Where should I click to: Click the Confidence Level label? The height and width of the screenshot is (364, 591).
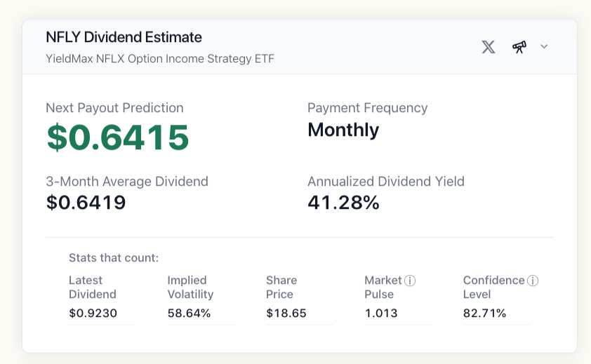click(x=493, y=287)
